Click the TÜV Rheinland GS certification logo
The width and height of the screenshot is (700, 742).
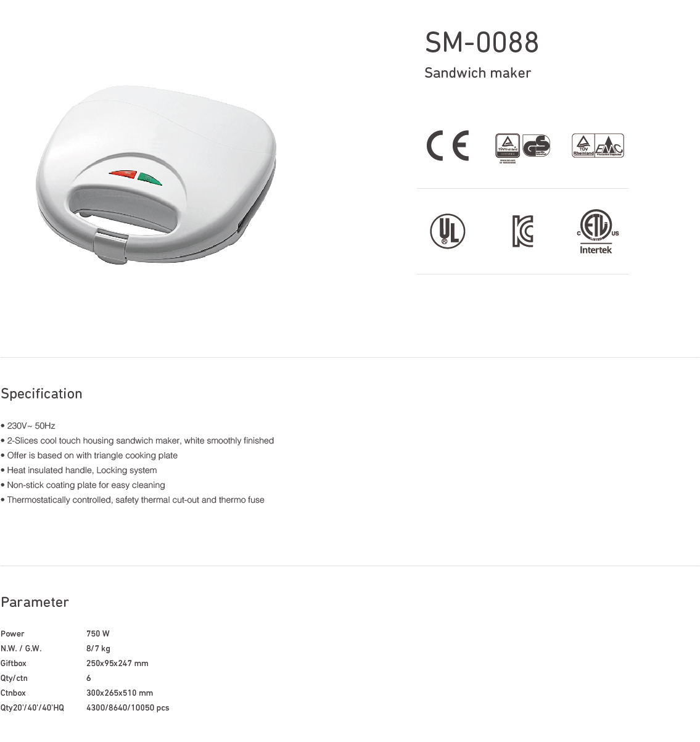point(522,147)
